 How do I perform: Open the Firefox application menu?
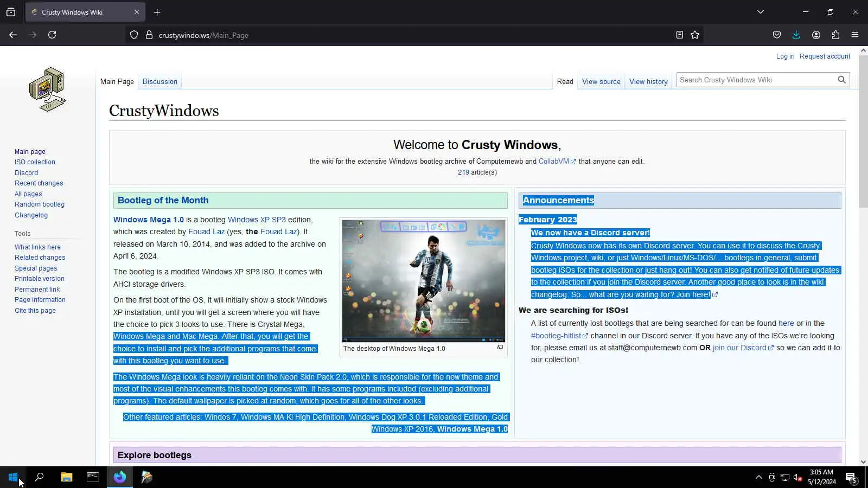(855, 35)
